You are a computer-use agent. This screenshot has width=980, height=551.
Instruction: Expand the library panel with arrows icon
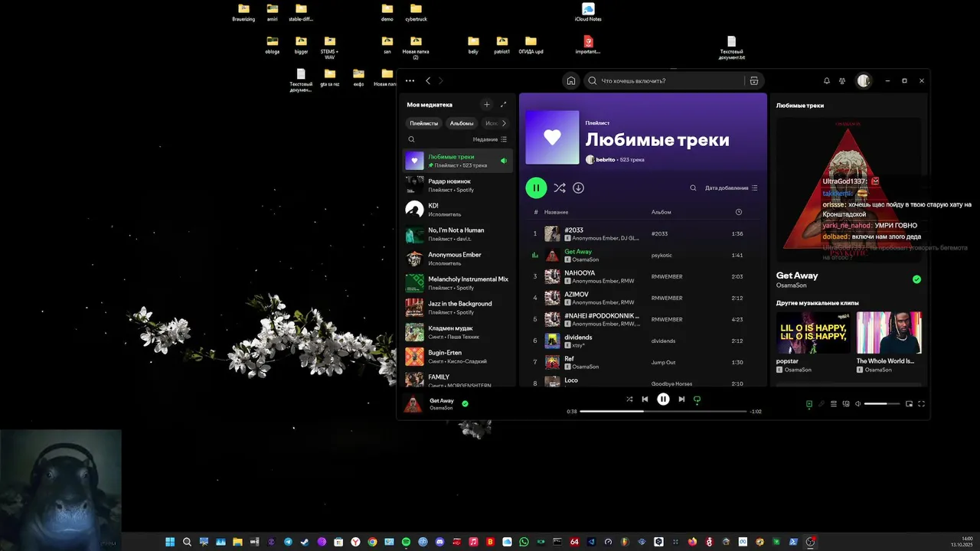click(x=503, y=104)
